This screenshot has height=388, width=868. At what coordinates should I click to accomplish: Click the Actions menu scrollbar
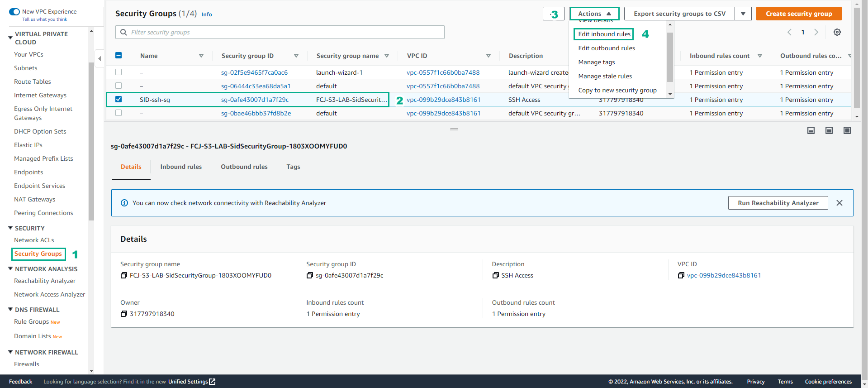click(670, 57)
